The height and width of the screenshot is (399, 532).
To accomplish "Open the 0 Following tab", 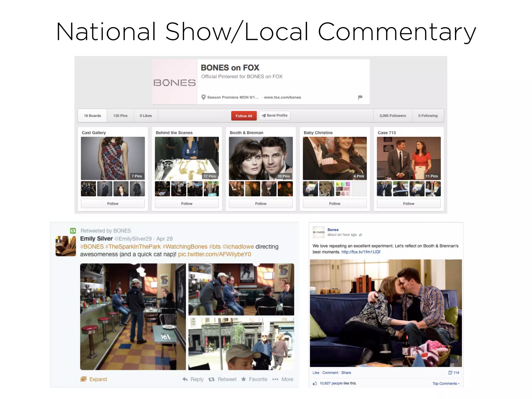I will coord(428,116).
